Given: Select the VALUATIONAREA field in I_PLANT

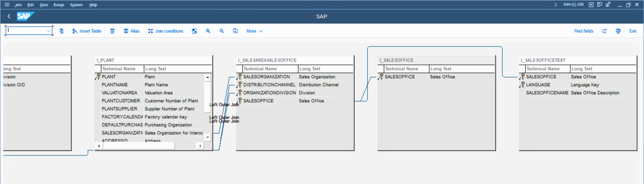Looking at the screenshot, I should 119,93.
